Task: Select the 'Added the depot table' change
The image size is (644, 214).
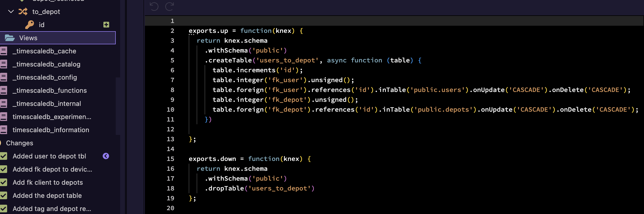Action: coord(47,196)
